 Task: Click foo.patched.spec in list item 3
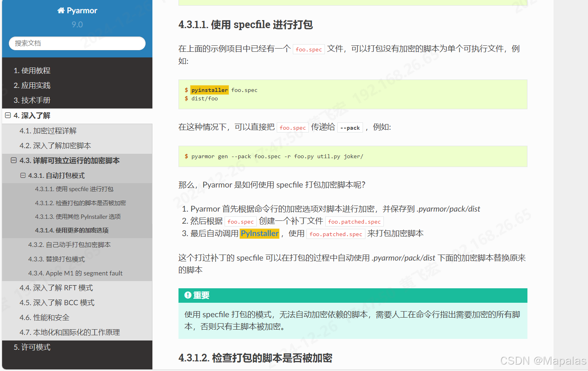(336, 234)
